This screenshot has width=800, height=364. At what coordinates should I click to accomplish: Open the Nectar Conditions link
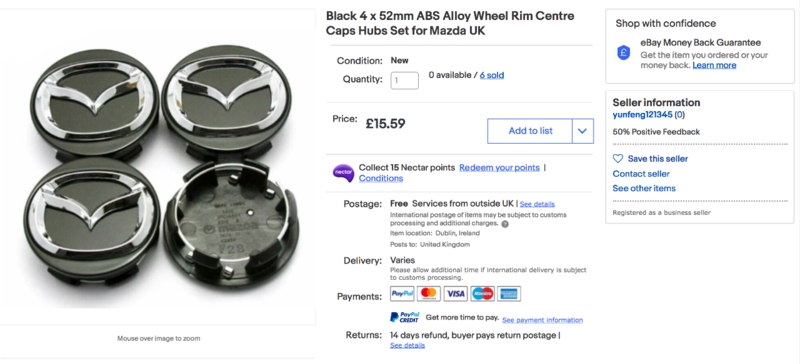(x=381, y=178)
